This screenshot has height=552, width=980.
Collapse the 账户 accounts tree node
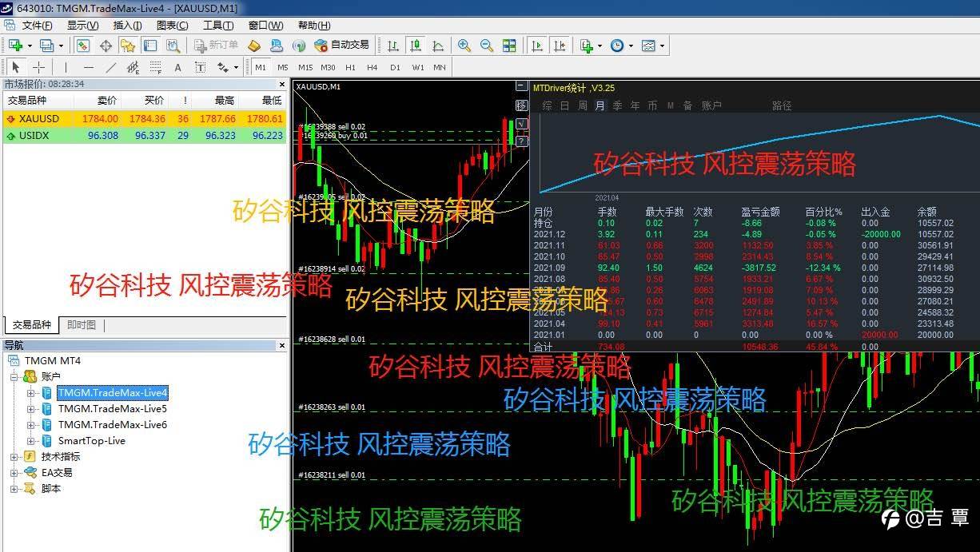pyautogui.click(x=15, y=377)
